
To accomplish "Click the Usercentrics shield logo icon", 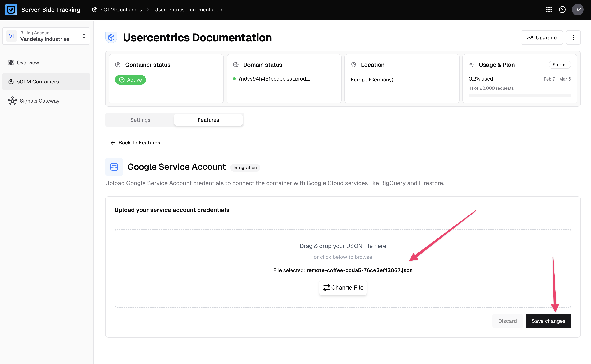I will click(11, 10).
